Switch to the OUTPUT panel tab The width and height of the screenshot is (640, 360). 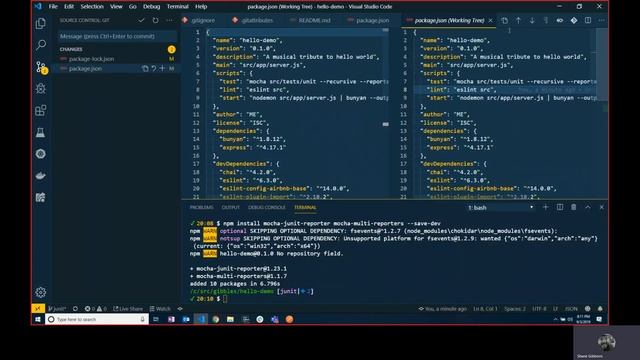click(231, 207)
